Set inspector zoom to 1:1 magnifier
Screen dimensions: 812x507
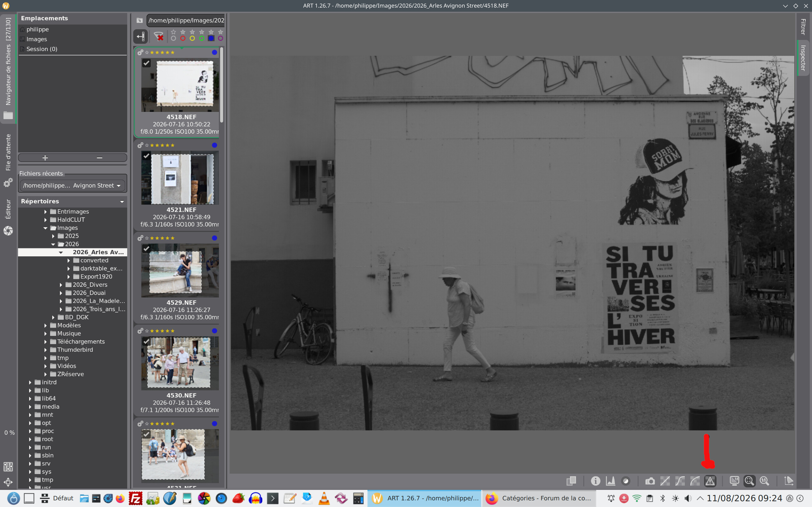(764, 481)
